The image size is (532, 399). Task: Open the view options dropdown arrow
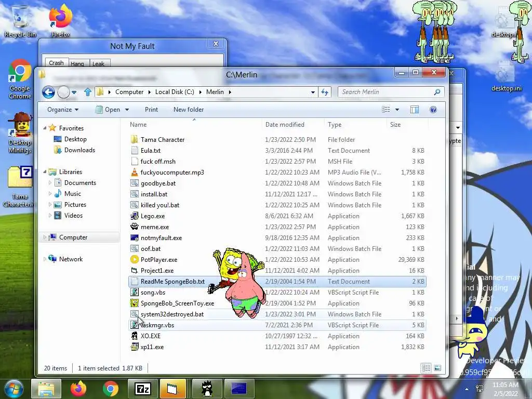(x=397, y=110)
